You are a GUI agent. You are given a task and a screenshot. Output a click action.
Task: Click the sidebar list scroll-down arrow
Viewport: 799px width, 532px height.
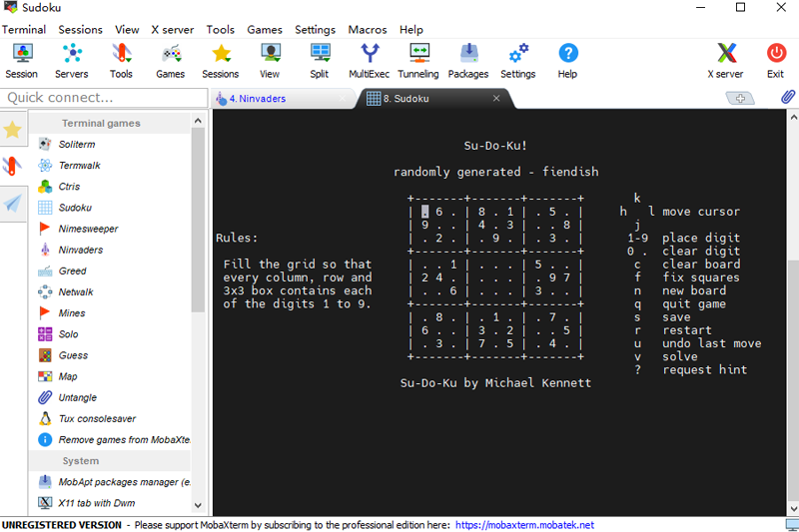point(198,505)
